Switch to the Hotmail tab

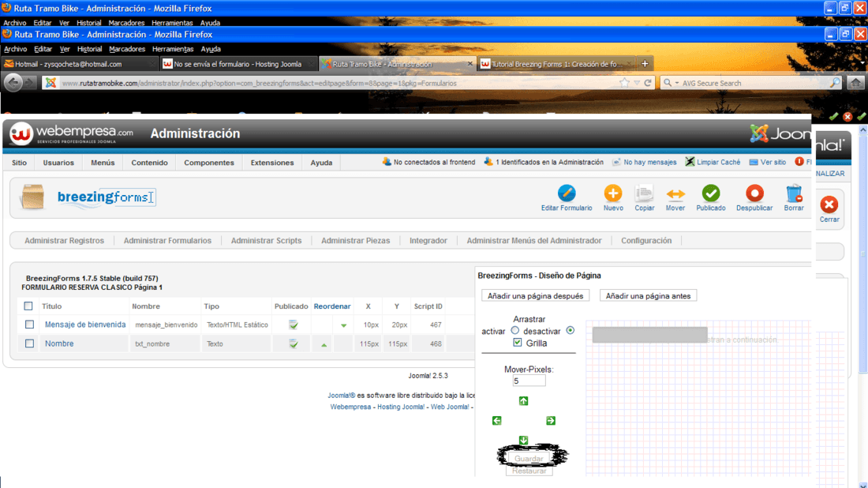coord(79,64)
